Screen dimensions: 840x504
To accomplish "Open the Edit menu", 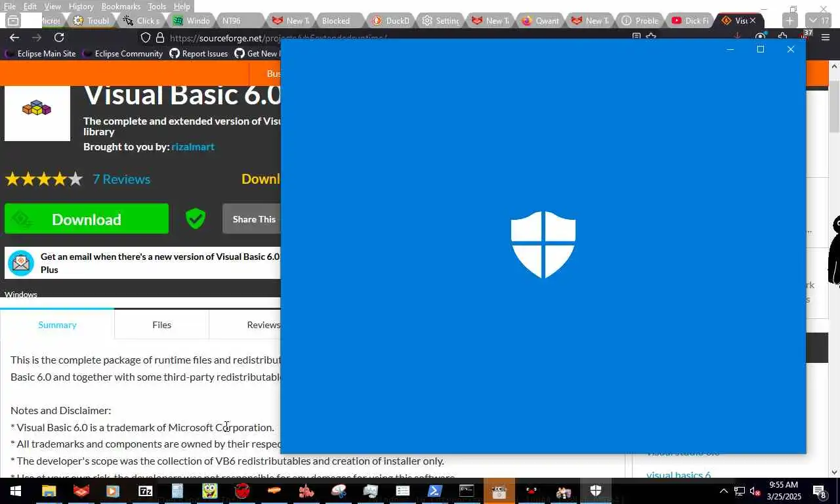I will click(30, 6).
